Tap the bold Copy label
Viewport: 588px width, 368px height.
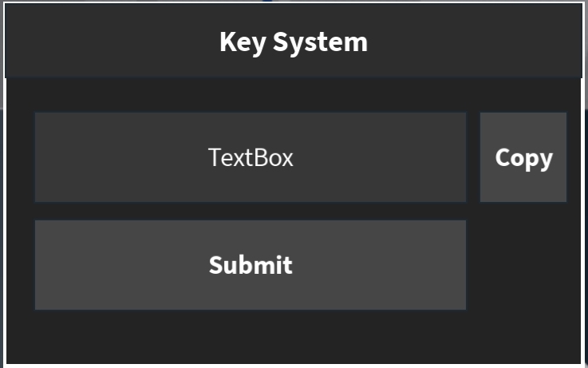(x=523, y=157)
